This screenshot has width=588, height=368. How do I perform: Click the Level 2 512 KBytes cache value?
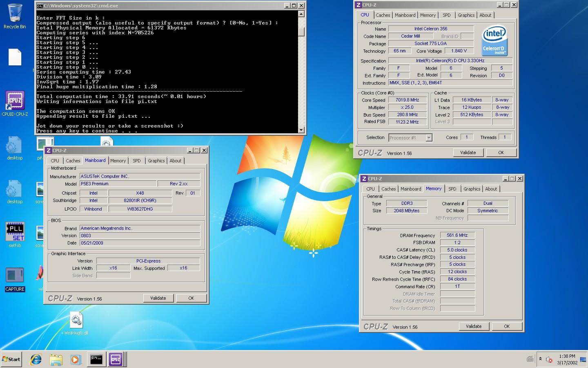point(472,114)
